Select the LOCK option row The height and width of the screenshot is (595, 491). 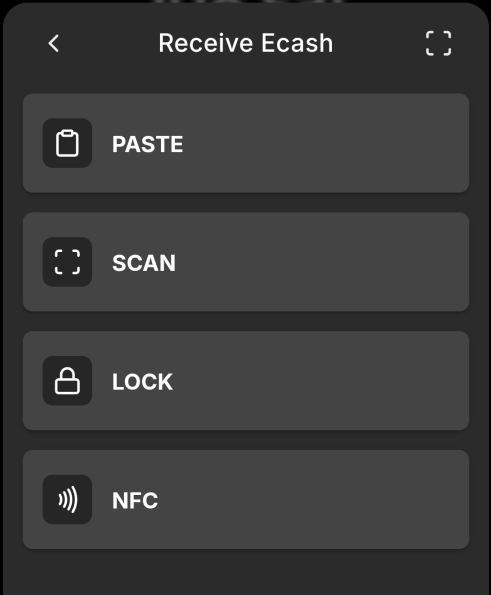[x=246, y=381]
